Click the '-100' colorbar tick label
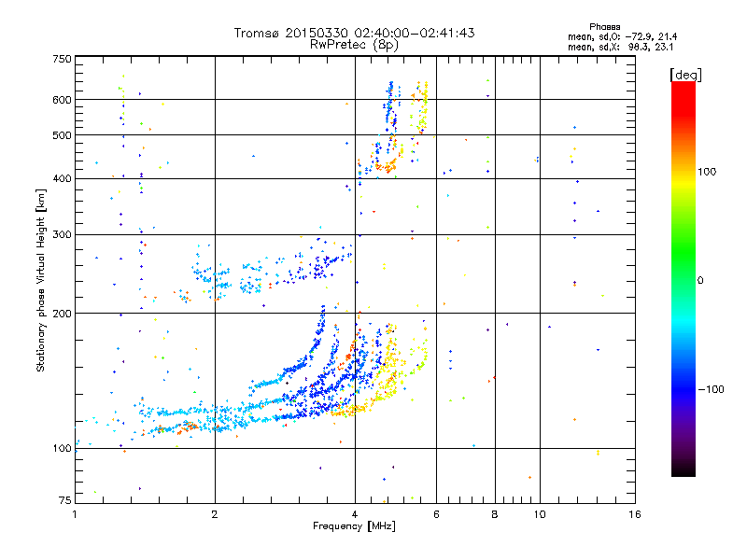Image resolution: width=747 pixels, height=560 pixels. pos(711,389)
